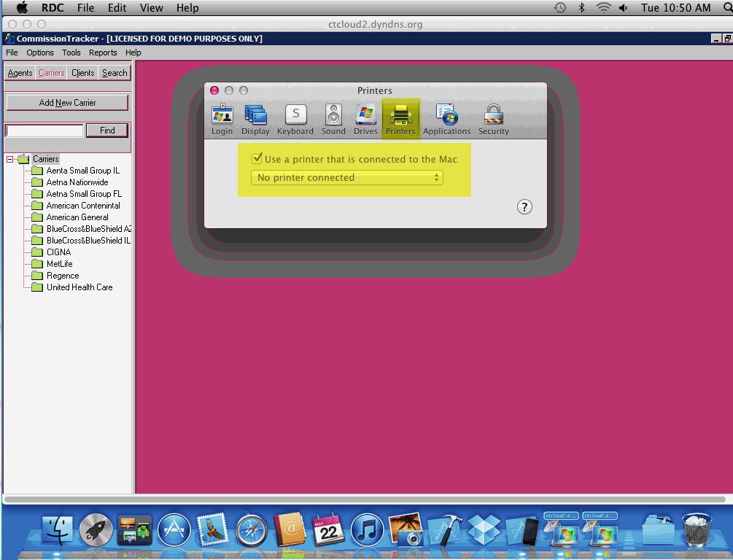Switch to the Clients tab
Image resolution: width=733 pixels, height=560 pixels.
click(83, 73)
